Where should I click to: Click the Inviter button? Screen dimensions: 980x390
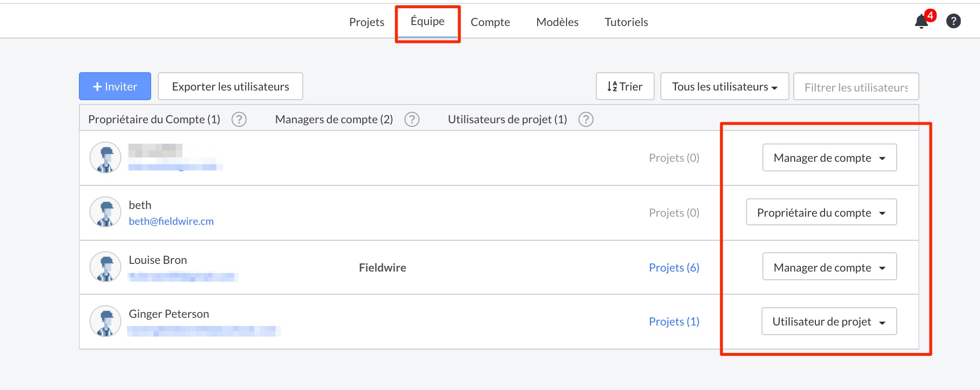115,87
